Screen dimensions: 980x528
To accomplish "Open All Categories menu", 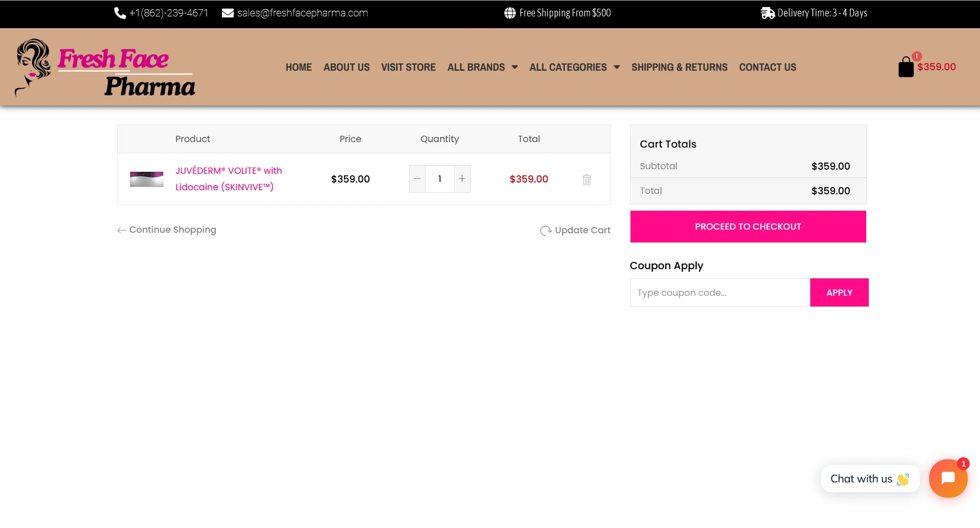I will point(568,67).
